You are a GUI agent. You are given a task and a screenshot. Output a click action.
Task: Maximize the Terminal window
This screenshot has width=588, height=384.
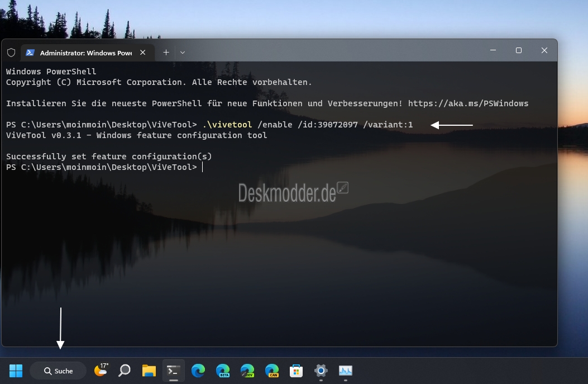tap(519, 50)
